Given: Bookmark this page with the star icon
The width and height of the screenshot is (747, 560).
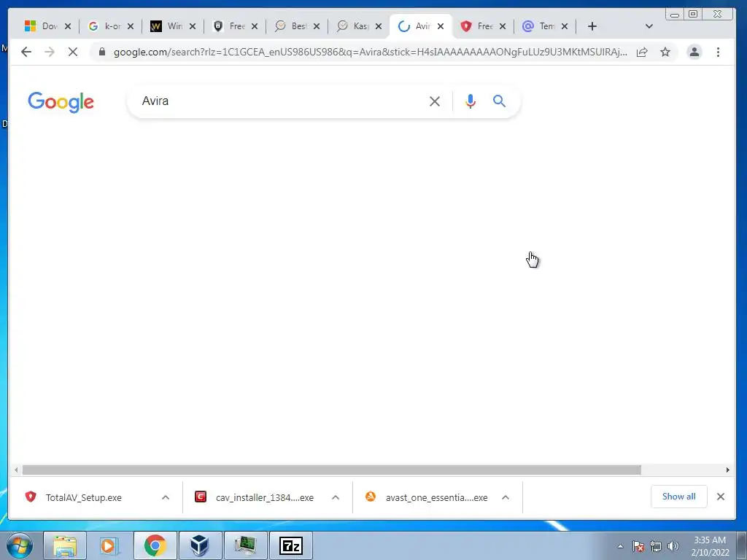Looking at the screenshot, I should pyautogui.click(x=665, y=52).
